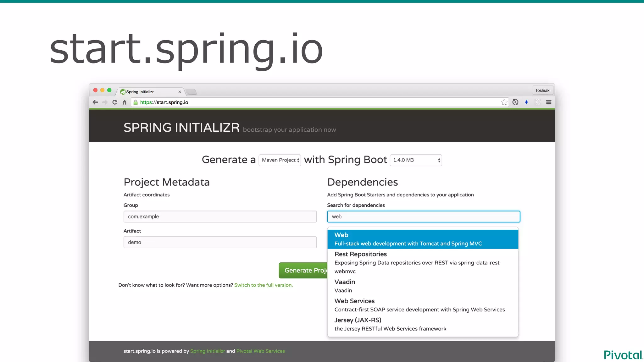Click the browser back arrow
The height and width of the screenshot is (362, 644).
tap(95, 102)
